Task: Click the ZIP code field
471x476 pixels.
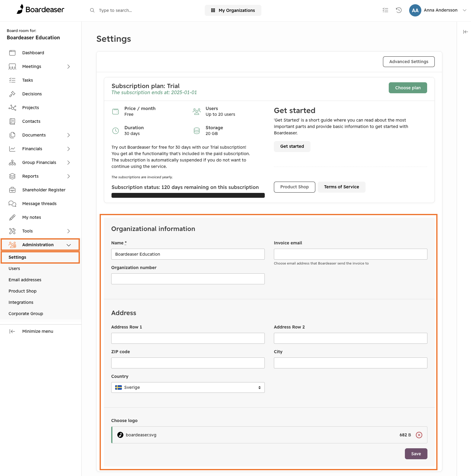Action: pos(188,363)
